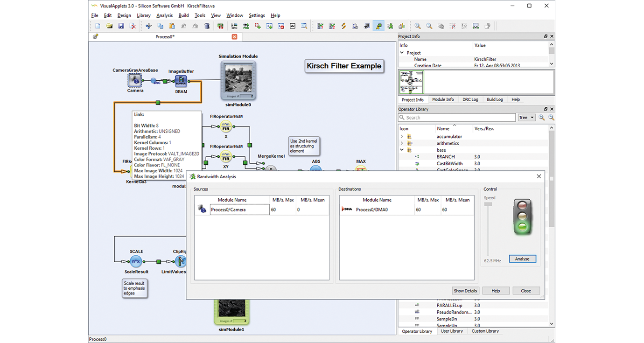This screenshot has width=644, height=343.
Task: Click the Zoom Out magnifier toolbar icon
Action: (429, 26)
